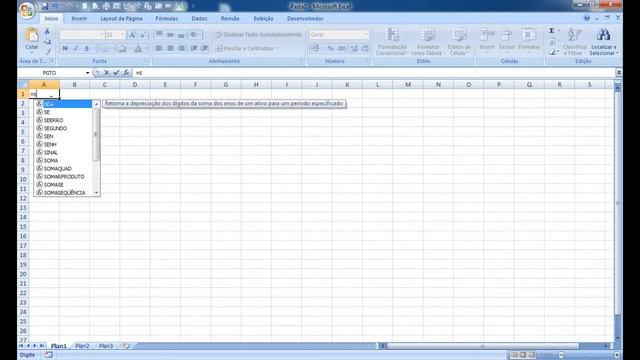Toggle Quebrar Texto Automaticamente
The width and height of the screenshot is (640, 360).
tap(258, 35)
